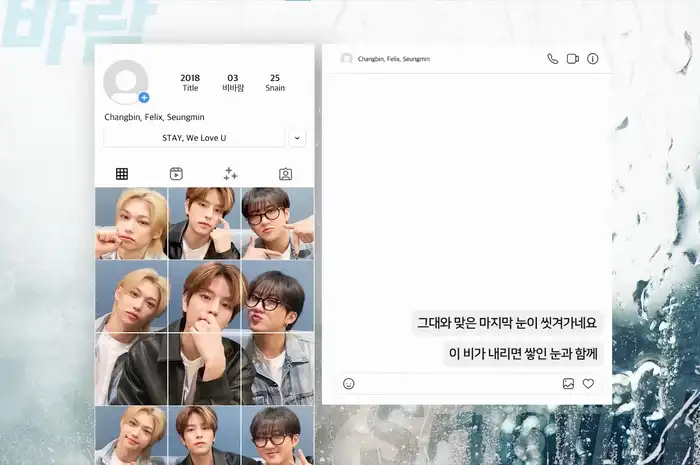This screenshot has width=700, height=465.
Task: Switch to the grid posts tab
Action: [x=122, y=174]
